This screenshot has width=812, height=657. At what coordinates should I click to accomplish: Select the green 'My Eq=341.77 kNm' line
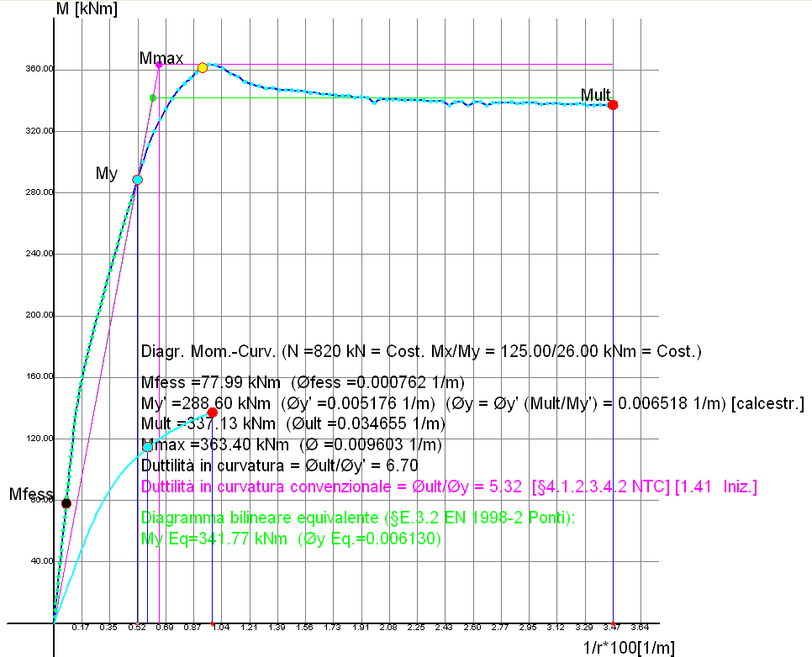point(291,539)
